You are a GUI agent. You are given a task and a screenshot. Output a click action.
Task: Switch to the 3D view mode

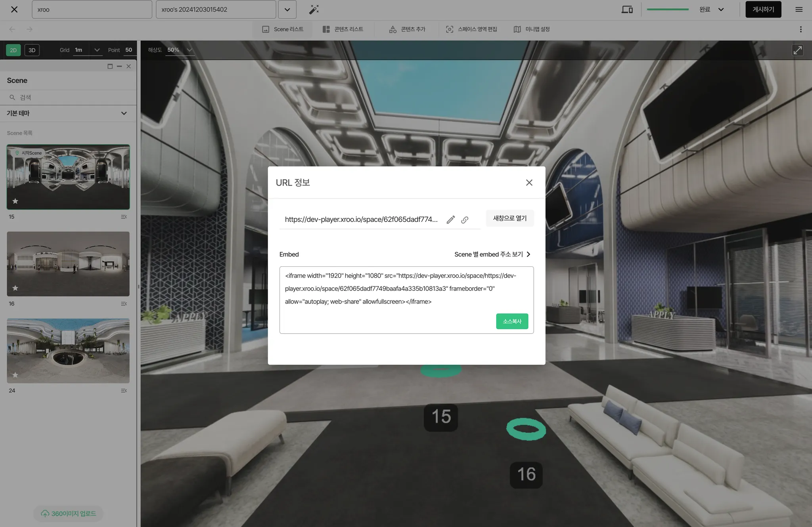32,50
